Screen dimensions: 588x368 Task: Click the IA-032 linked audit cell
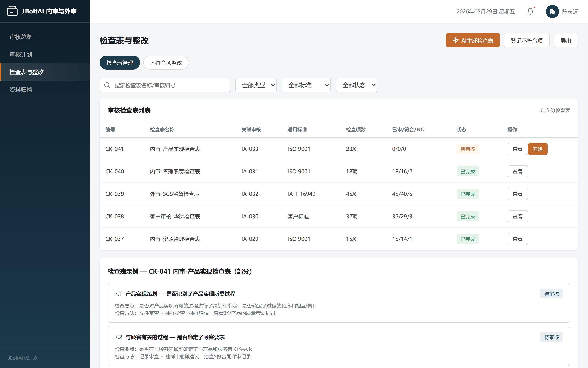250,194
